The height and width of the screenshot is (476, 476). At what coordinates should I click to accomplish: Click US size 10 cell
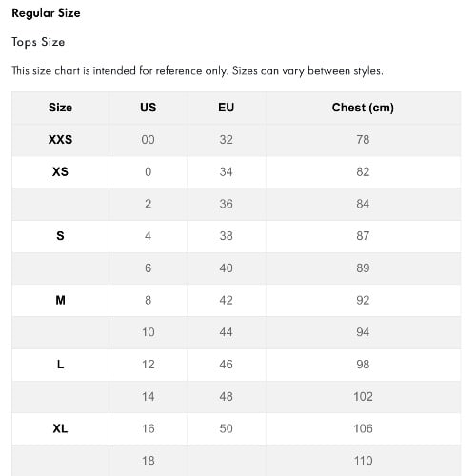pyautogui.click(x=149, y=332)
